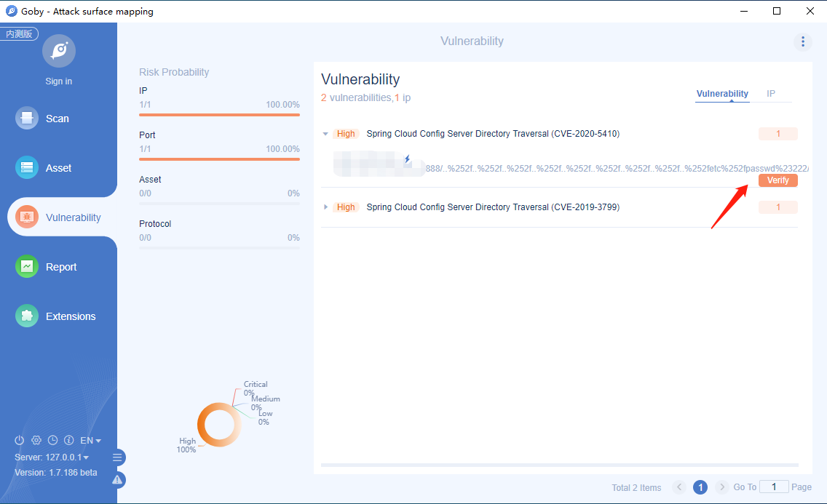Click the Sign in link
The width and height of the screenshot is (827, 504).
point(58,81)
